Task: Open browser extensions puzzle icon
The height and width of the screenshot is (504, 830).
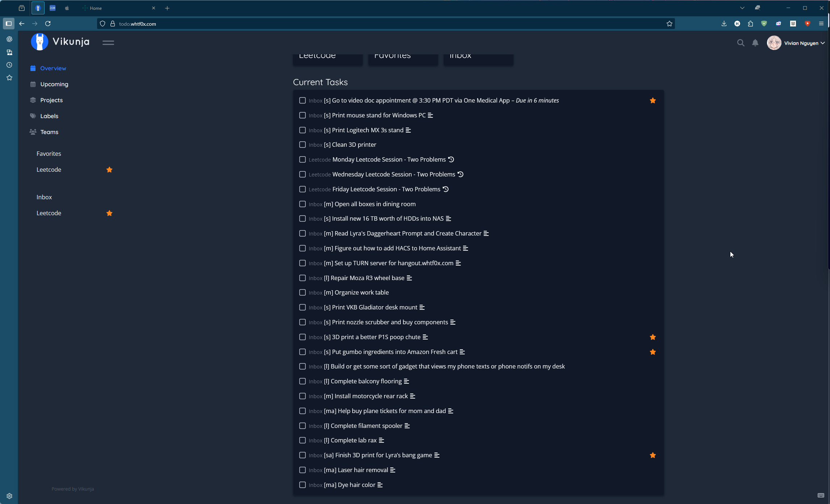Action: pyautogui.click(x=750, y=24)
